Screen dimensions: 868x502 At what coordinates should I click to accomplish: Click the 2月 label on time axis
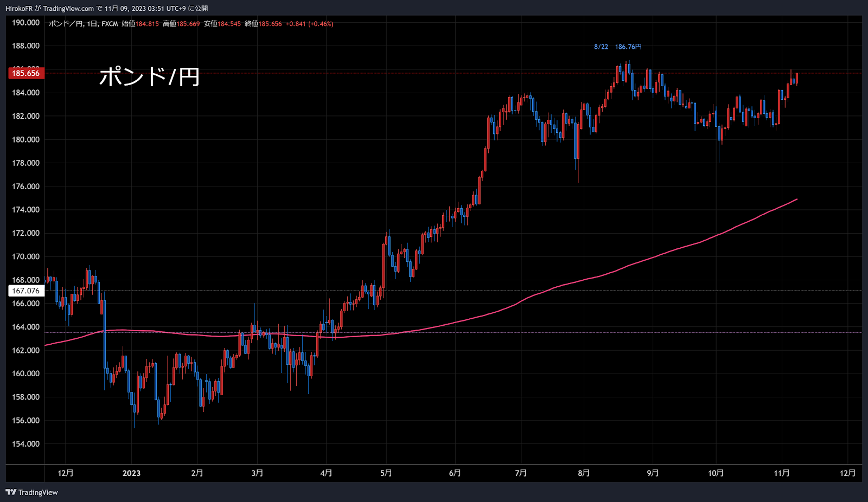(x=197, y=473)
